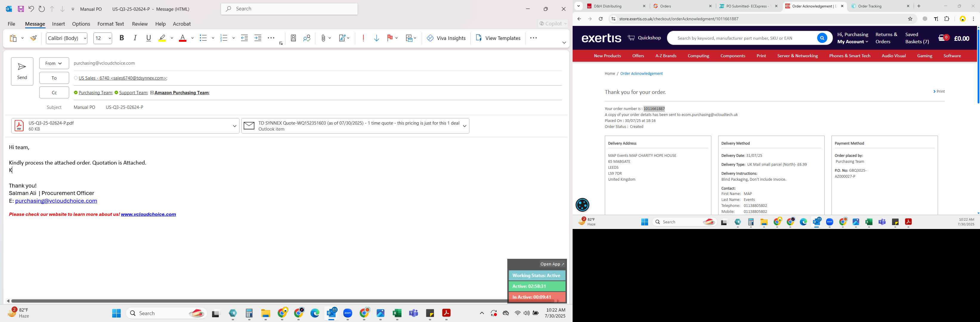This screenshot has width=980, height=322.
Task: Click the blue Exertis search magnifier button
Action: 822,38
